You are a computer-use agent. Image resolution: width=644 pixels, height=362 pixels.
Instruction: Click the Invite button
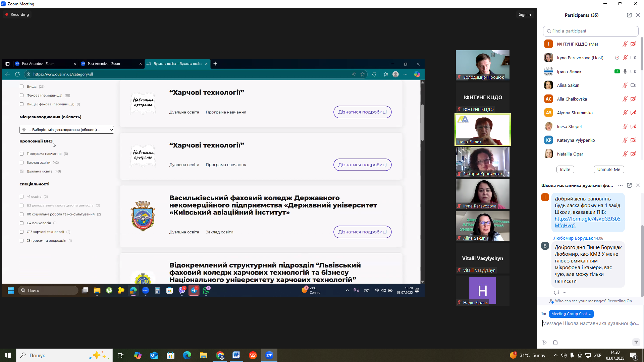click(565, 169)
